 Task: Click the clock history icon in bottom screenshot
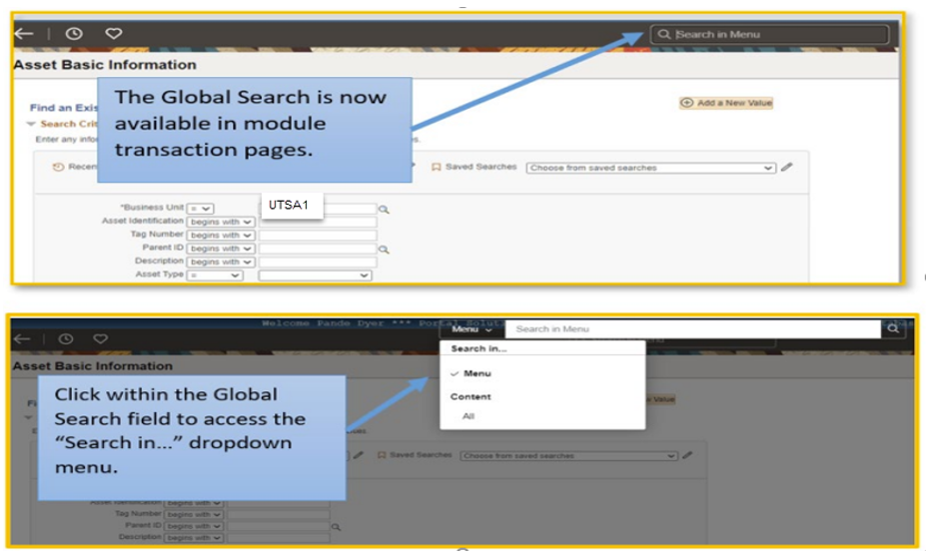(x=66, y=338)
